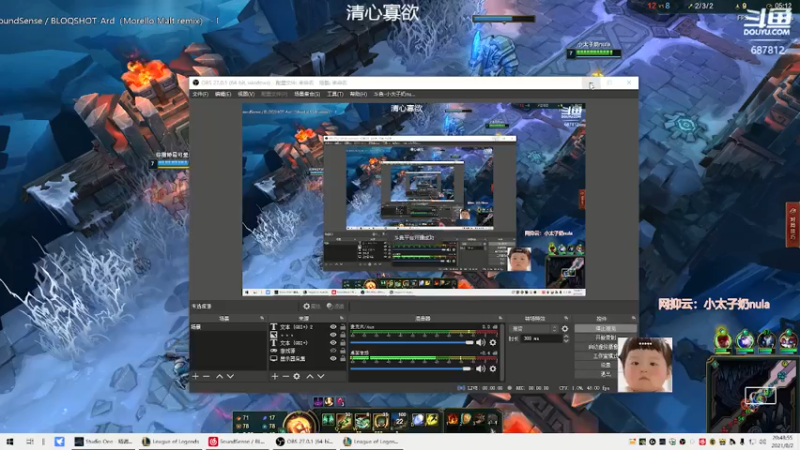
Task: Open source Properties button in source toolbar
Action: click(312, 306)
